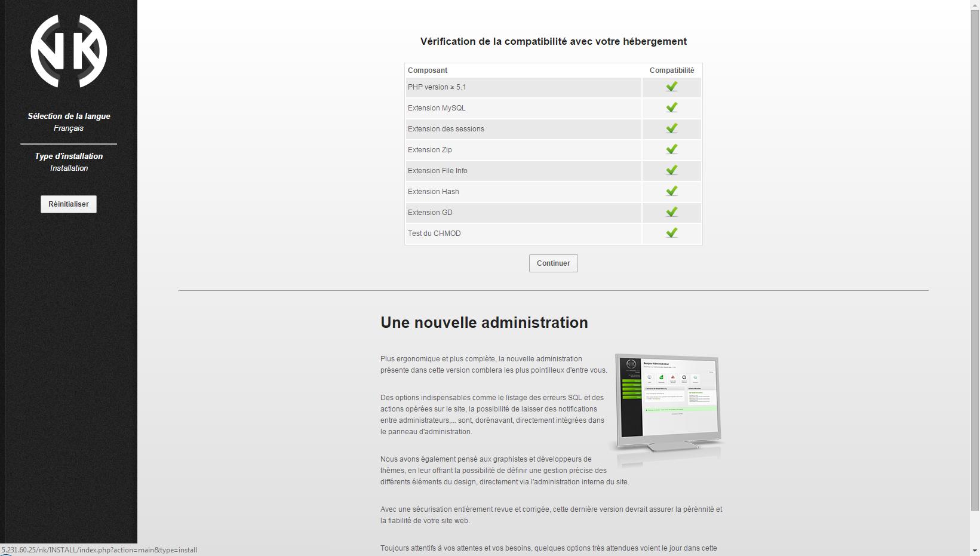Click the Test du CHMOD checkmark

click(x=672, y=233)
